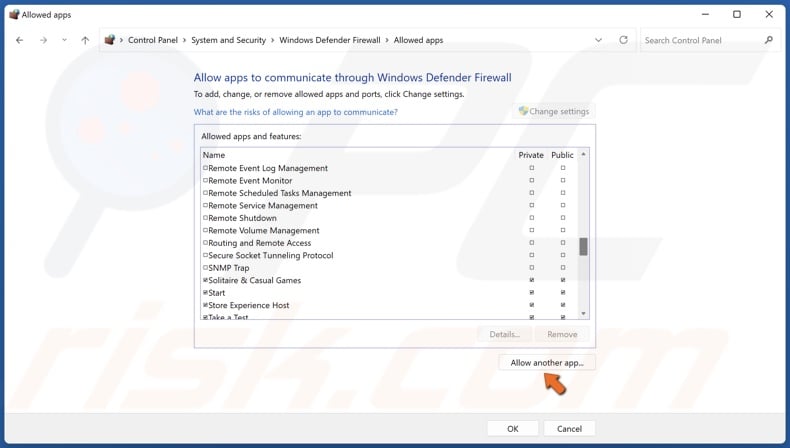Click the Public column header
This screenshot has width=790, height=448.
point(562,155)
